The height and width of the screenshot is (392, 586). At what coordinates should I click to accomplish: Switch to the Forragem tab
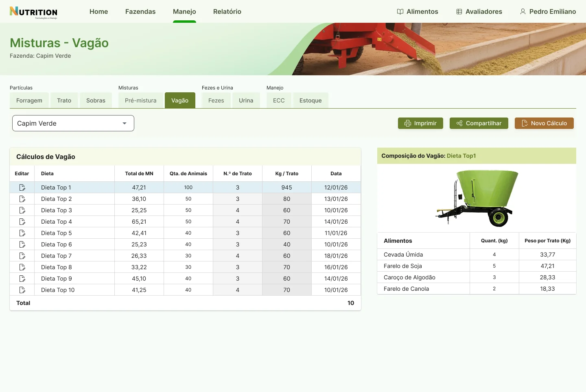pos(29,100)
